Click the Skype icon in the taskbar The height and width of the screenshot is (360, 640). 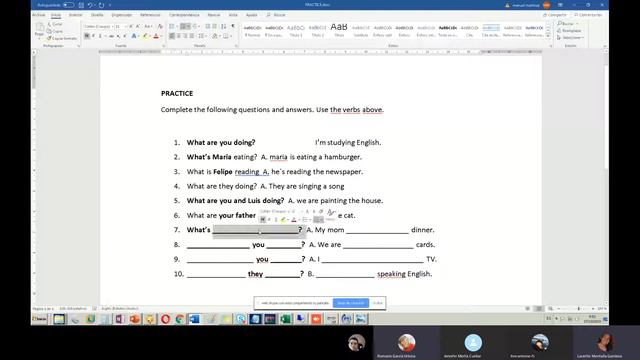241,319
